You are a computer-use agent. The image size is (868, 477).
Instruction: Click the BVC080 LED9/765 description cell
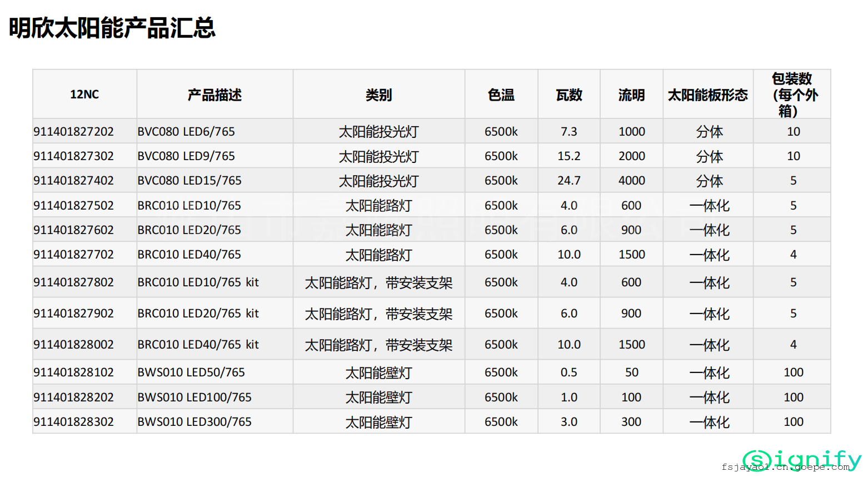point(186,156)
